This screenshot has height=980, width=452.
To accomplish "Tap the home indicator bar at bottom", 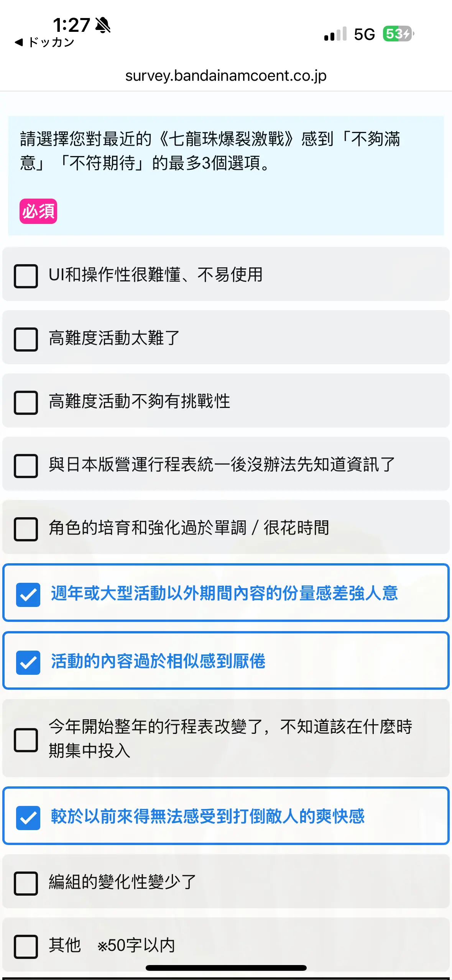I will (226, 968).
